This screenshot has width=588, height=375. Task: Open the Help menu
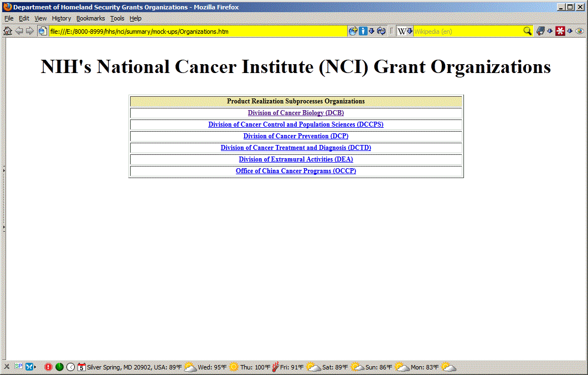136,18
